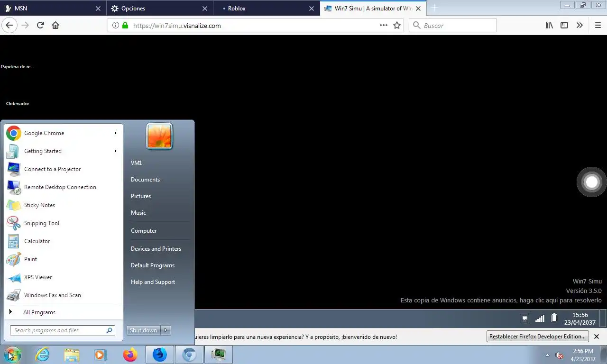Show site information icon

(x=115, y=26)
